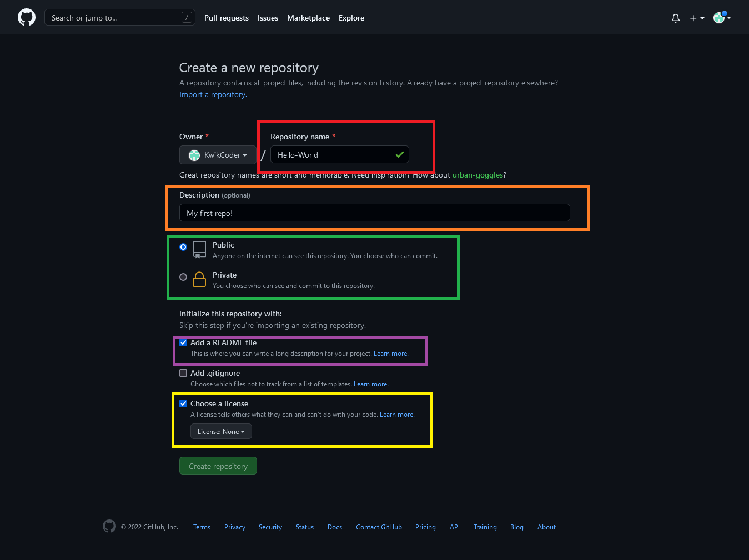Click the footer GitHub logo
749x560 pixels.
(109, 526)
